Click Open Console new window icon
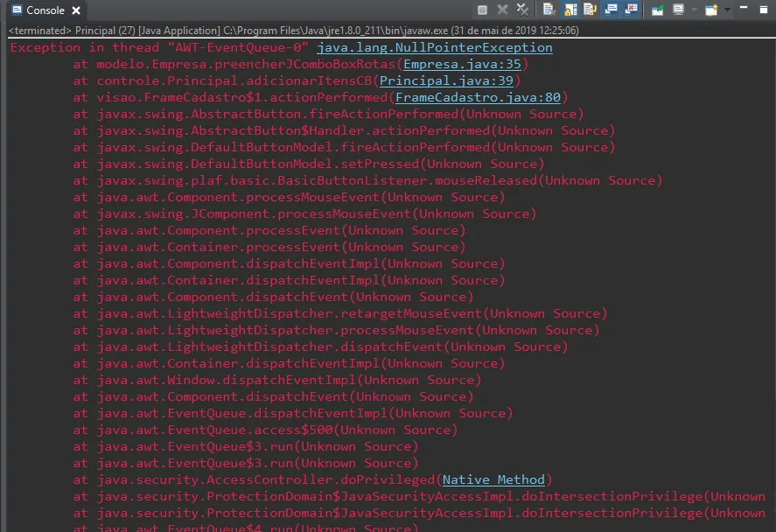The height and width of the screenshot is (532, 776). point(711,10)
